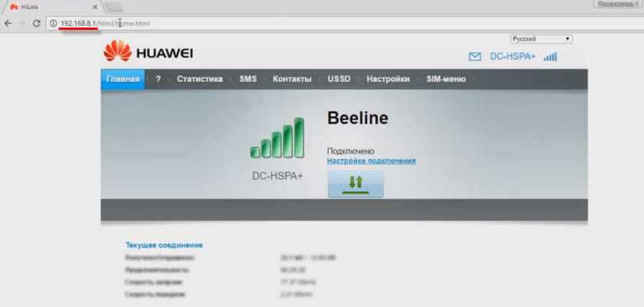This screenshot has width=644, height=307.
Task: Click the Huawei logo
Action: coord(149,52)
